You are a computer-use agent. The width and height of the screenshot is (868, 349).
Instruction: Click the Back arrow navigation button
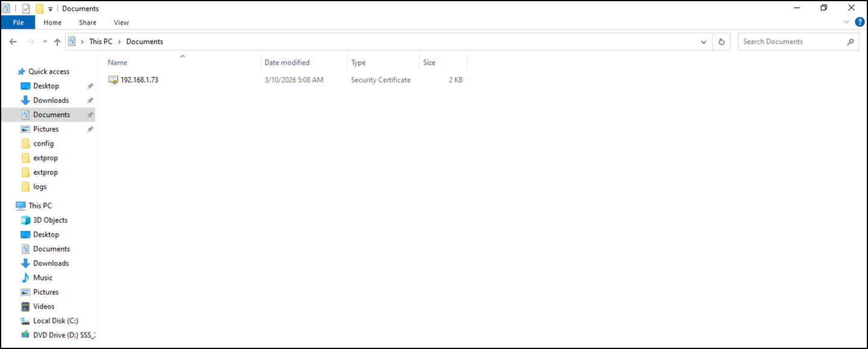14,42
